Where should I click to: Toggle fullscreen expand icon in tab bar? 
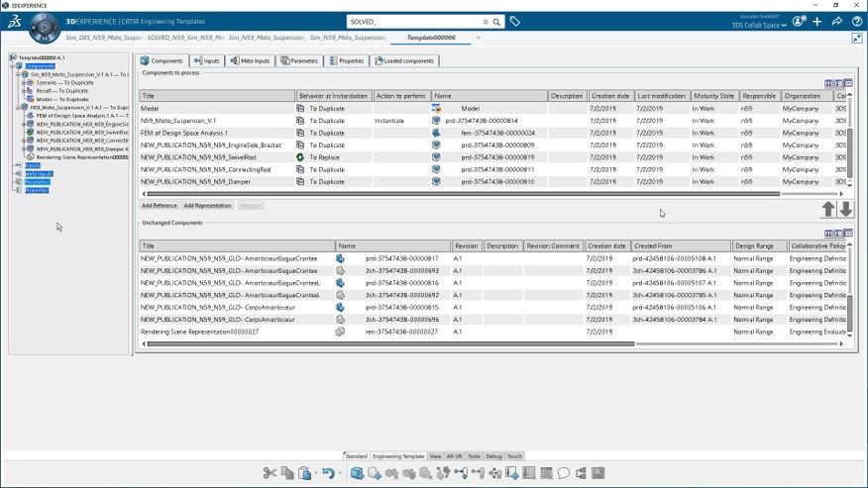[857, 38]
